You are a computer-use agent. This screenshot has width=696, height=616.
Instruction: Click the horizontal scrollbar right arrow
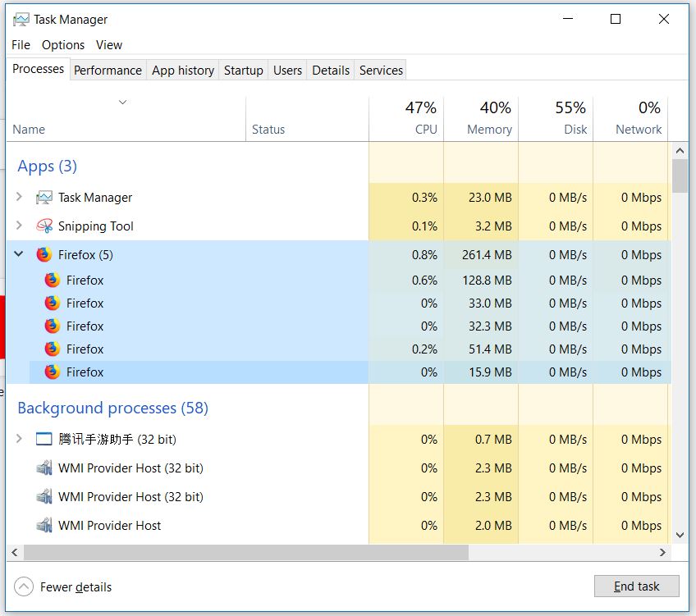(662, 552)
